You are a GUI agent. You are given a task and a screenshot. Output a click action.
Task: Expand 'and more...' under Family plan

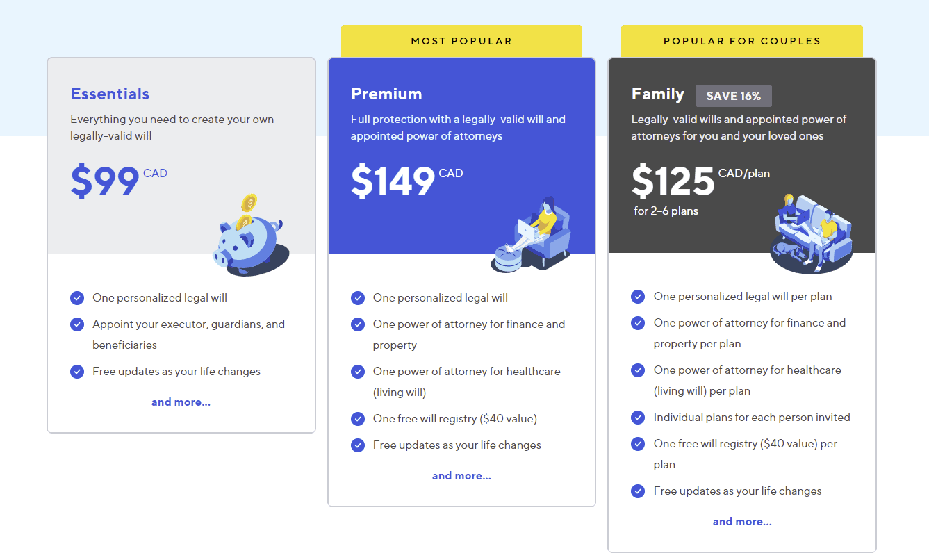(x=742, y=522)
